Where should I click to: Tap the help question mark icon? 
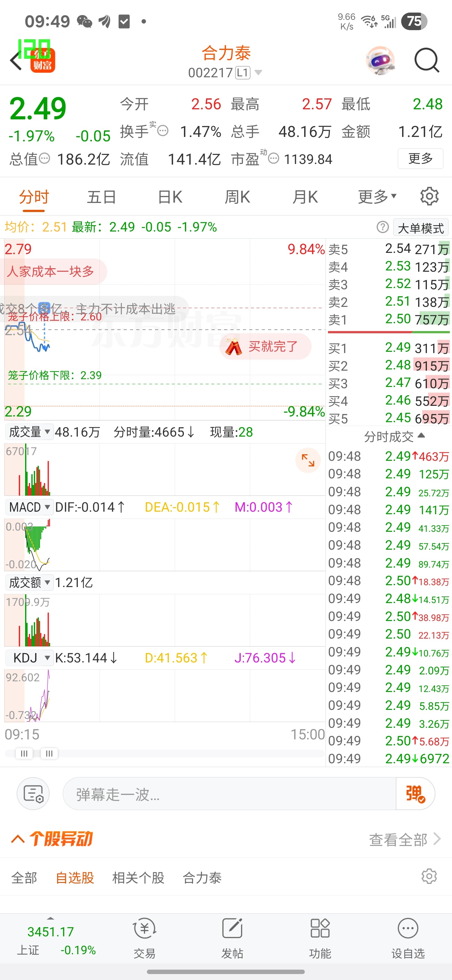(x=382, y=227)
